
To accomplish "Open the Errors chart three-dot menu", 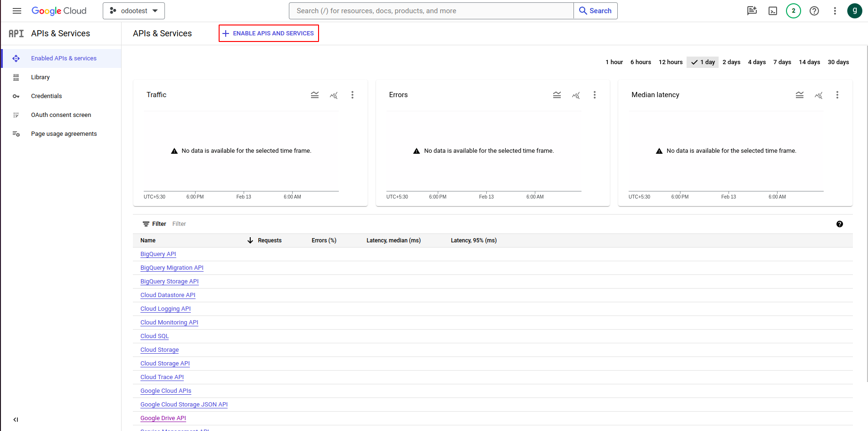I will 595,95.
